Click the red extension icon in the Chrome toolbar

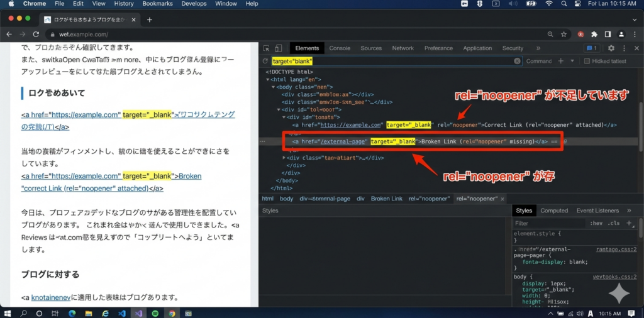(x=580, y=35)
